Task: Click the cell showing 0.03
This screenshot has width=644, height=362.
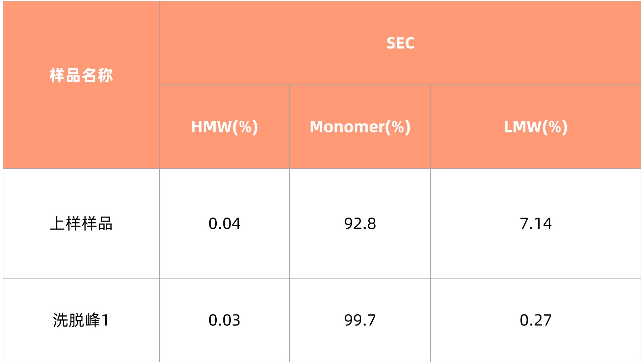Action: coord(224,320)
